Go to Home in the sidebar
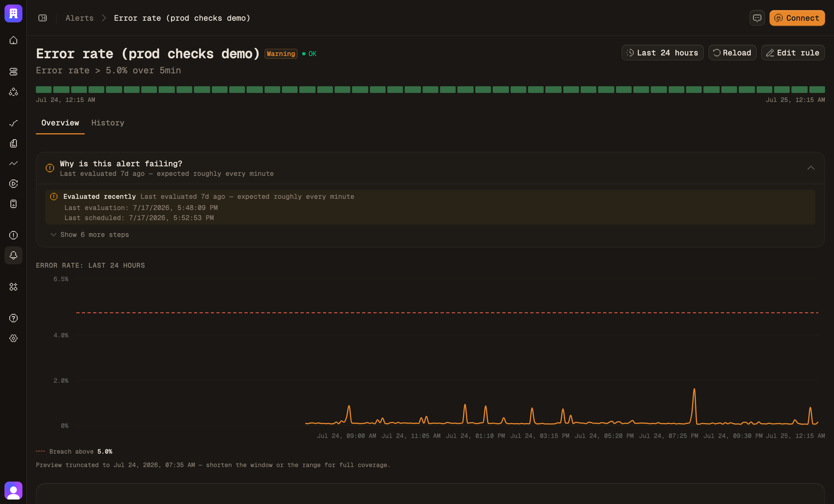This screenshot has width=834, height=504. [13, 40]
